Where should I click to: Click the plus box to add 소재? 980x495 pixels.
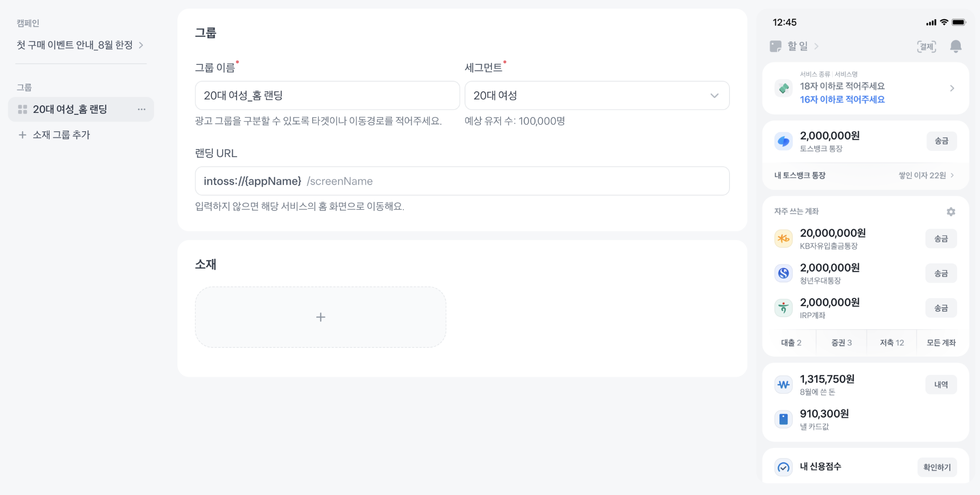tap(320, 317)
